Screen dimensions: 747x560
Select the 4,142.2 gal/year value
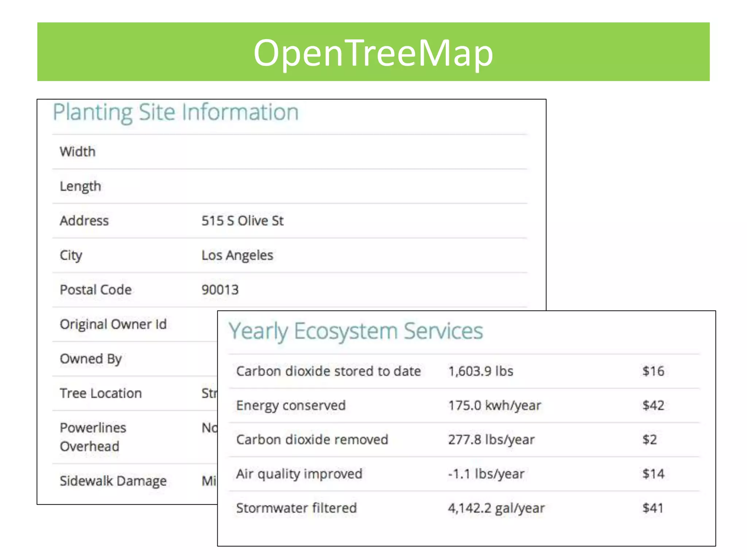(x=496, y=508)
